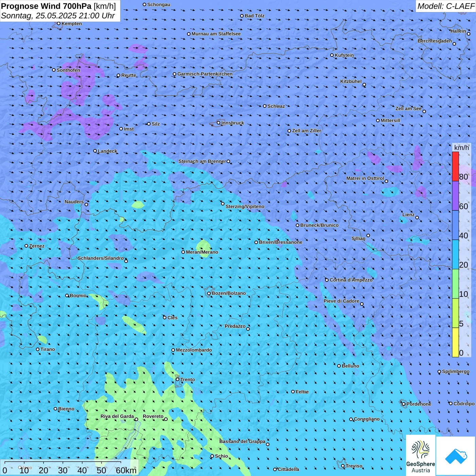476x476 pixels.
Task: Click the 'Sterzing/Vipiteno' label
Action: click(x=245, y=206)
